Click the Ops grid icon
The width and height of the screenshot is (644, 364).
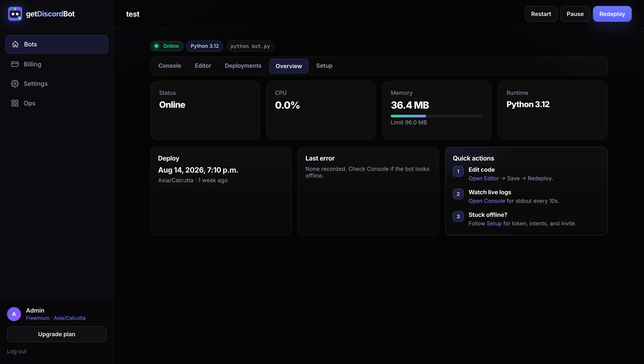click(x=15, y=103)
